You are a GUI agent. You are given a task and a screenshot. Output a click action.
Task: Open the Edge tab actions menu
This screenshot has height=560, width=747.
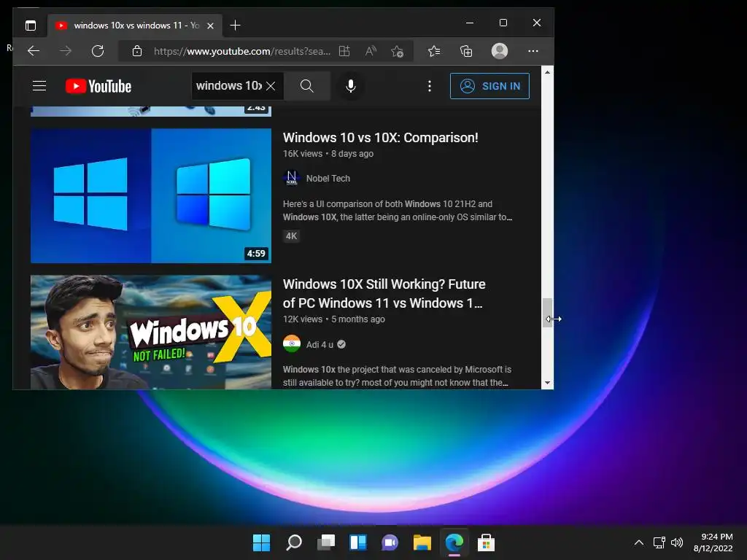31,26
